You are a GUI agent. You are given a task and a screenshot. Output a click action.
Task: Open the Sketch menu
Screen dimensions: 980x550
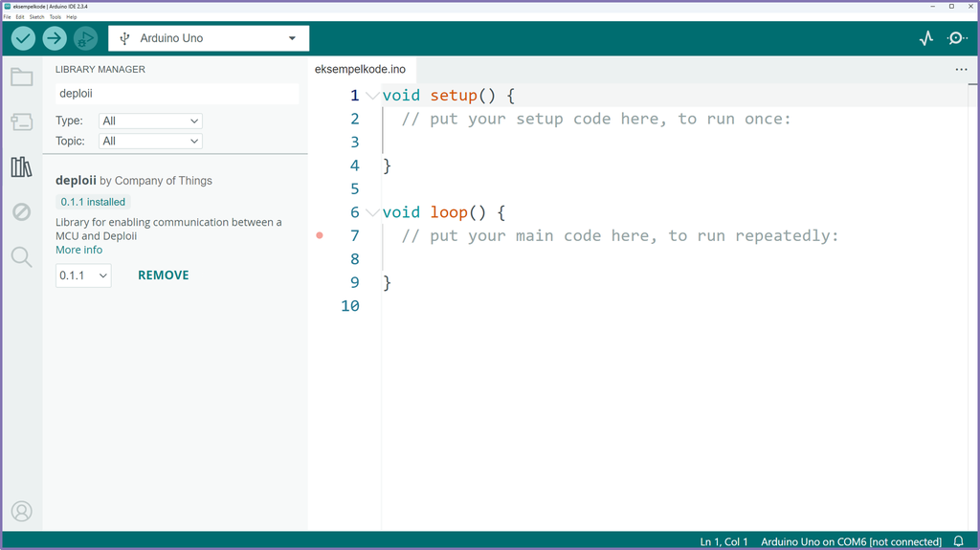(x=37, y=17)
